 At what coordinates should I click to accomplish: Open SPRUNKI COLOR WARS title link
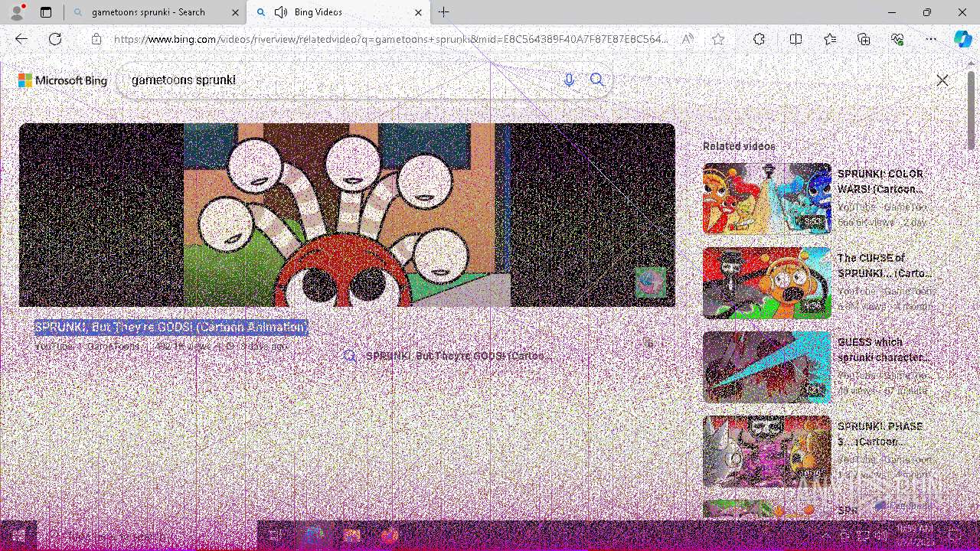[x=880, y=181]
